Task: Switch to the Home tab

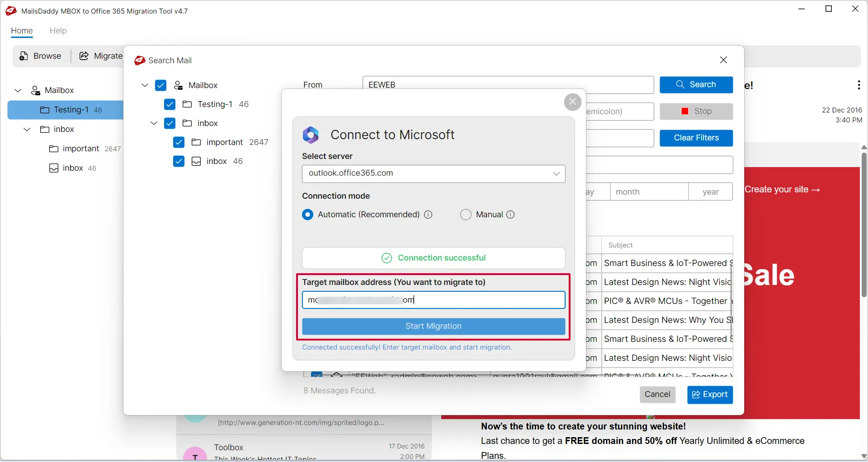Action: coord(22,31)
